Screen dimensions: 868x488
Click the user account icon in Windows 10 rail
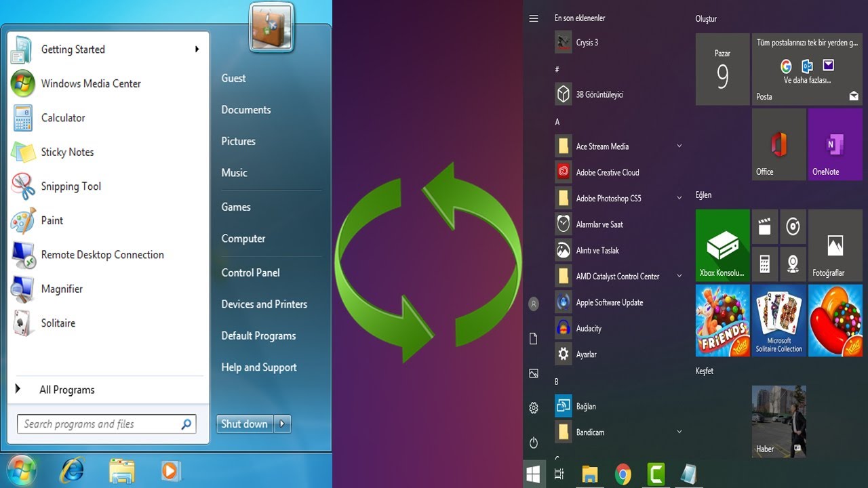tap(534, 304)
